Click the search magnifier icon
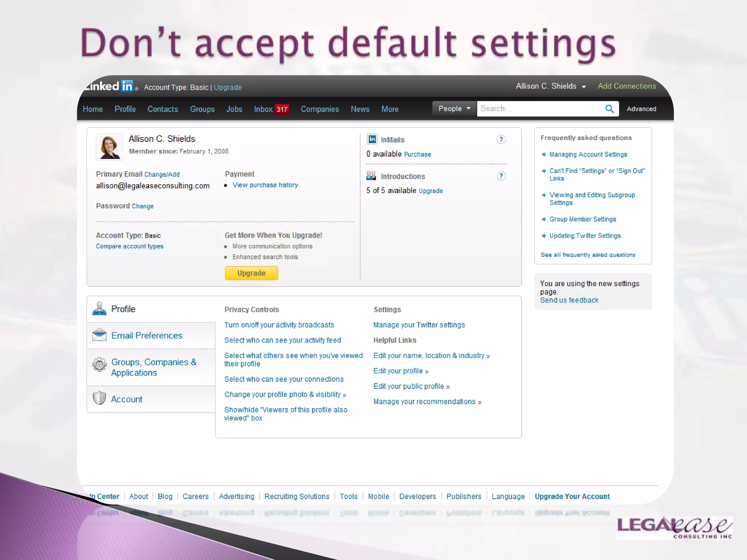 pyautogui.click(x=609, y=109)
